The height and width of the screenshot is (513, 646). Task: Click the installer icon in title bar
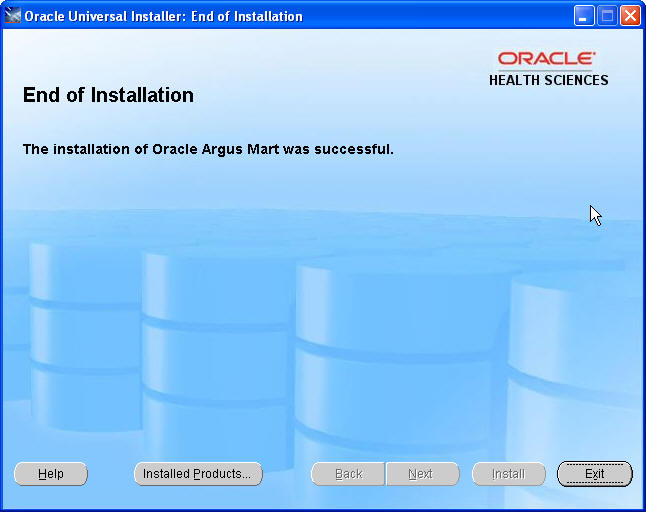click(12, 16)
